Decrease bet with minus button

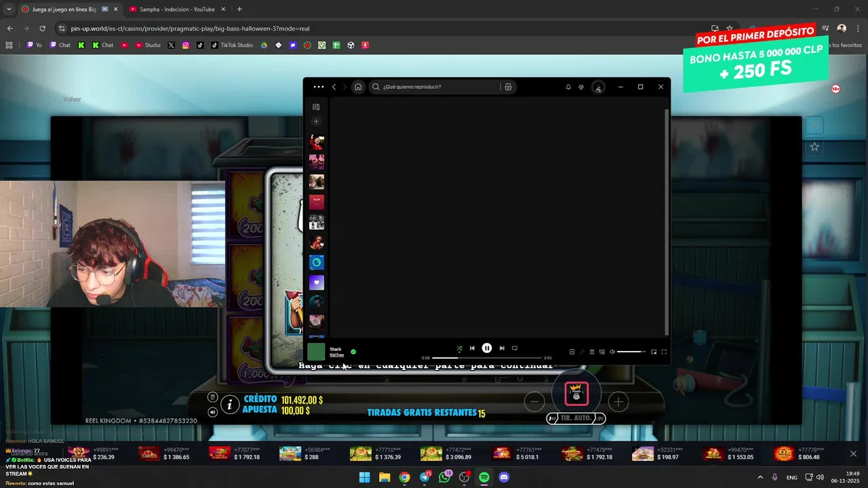534,402
